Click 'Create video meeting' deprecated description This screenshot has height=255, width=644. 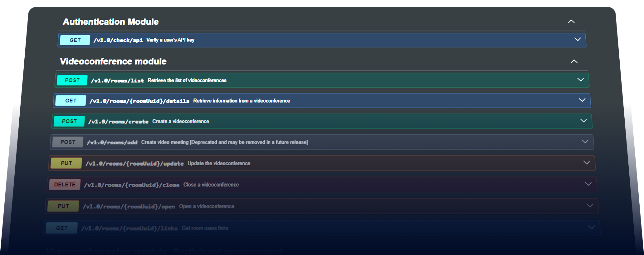click(224, 142)
